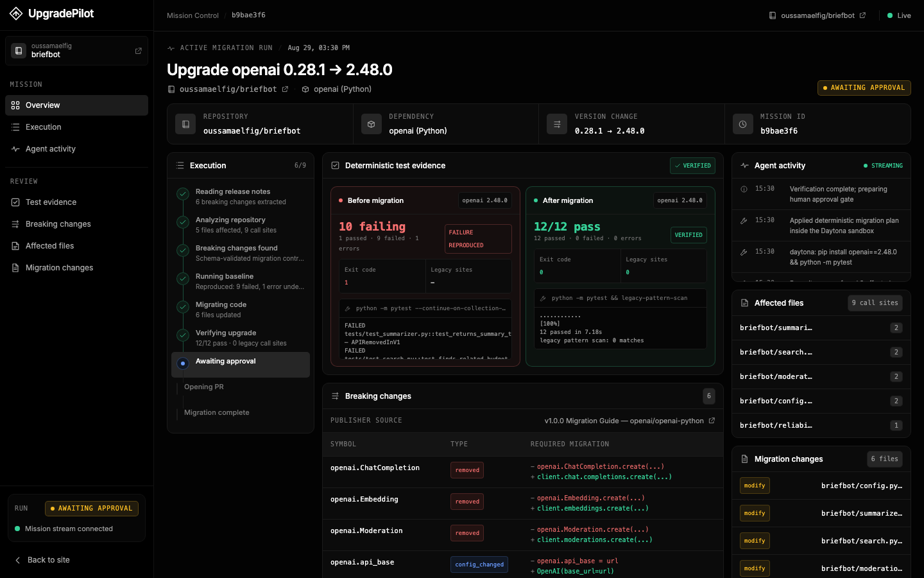Click the Version change card icon
The image size is (924, 578).
pyautogui.click(x=557, y=124)
